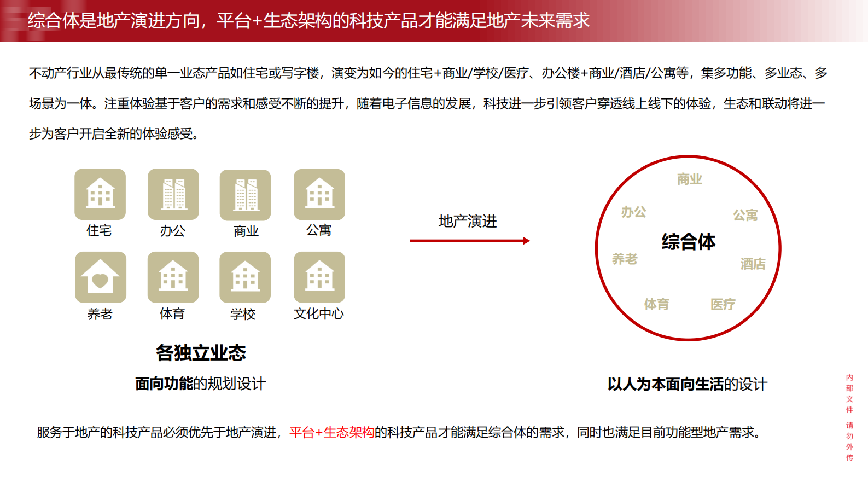Click 商业 inside the red circle
The image size is (868, 488).
tap(690, 179)
